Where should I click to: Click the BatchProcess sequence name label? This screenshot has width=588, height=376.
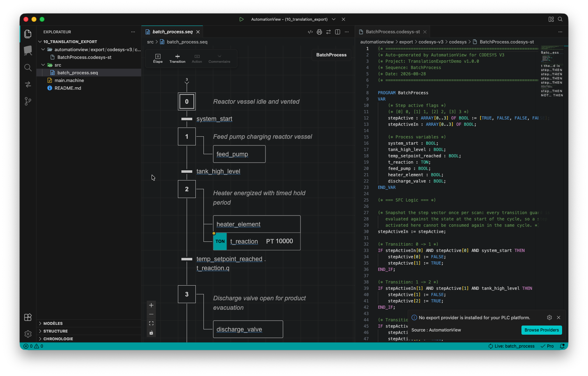[331, 55]
